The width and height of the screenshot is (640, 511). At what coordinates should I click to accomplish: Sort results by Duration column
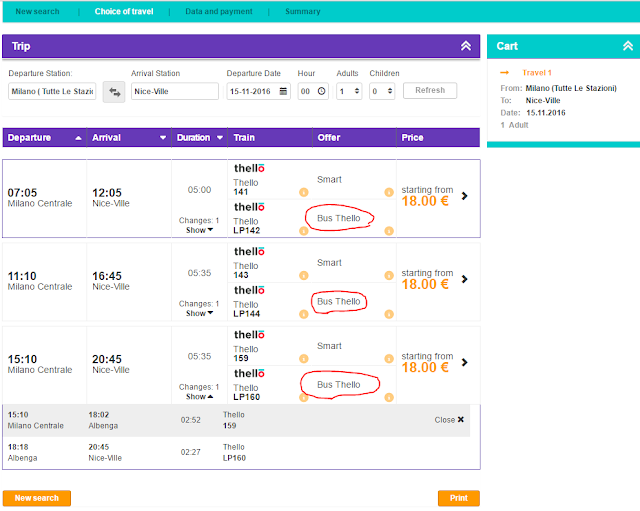200,138
